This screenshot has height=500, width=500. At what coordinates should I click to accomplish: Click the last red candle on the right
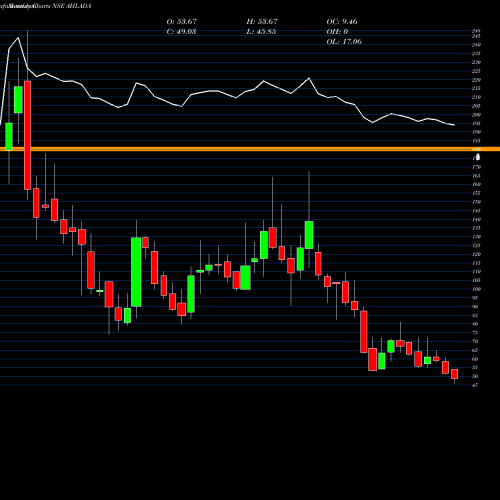(454, 374)
